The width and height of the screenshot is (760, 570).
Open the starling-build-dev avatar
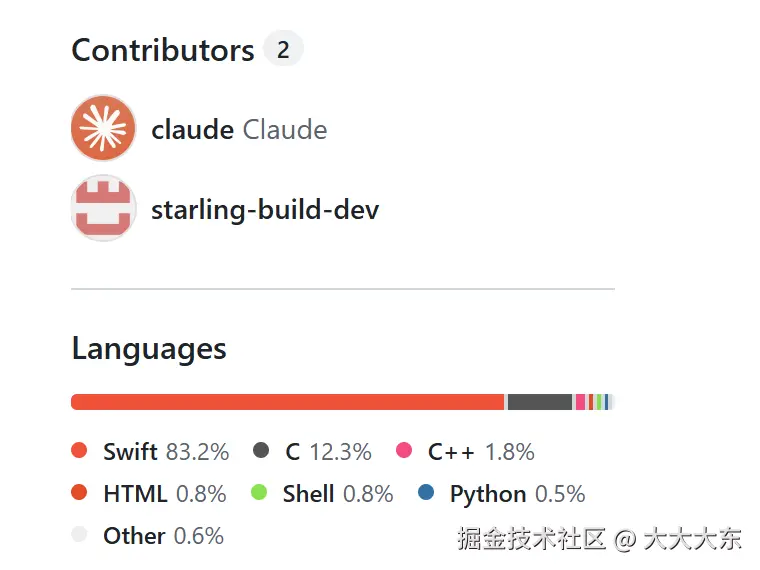tap(103, 208)
